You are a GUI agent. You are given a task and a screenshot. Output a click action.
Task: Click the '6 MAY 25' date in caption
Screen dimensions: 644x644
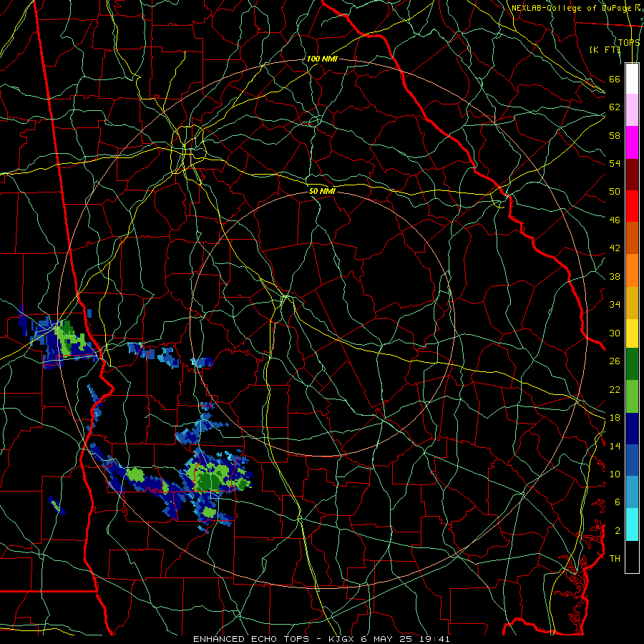[386, 639]
